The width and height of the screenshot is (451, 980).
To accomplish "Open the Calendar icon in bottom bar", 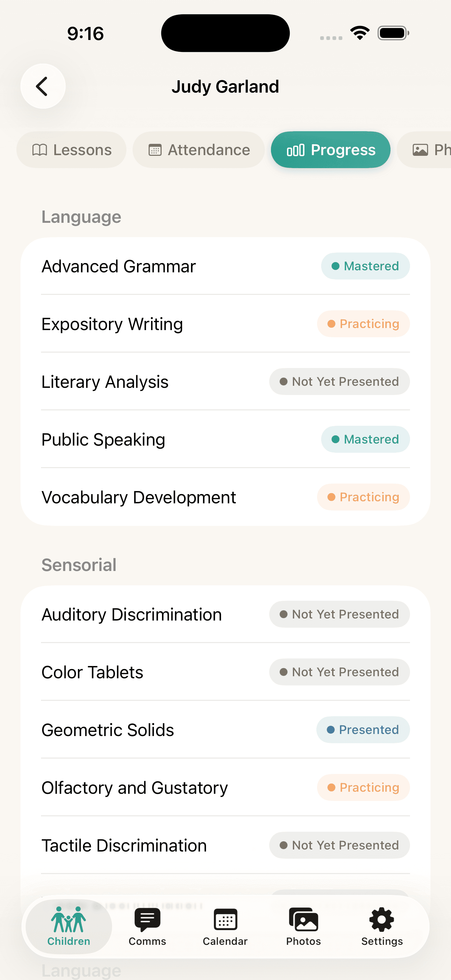I will click(x=225, y=919).
